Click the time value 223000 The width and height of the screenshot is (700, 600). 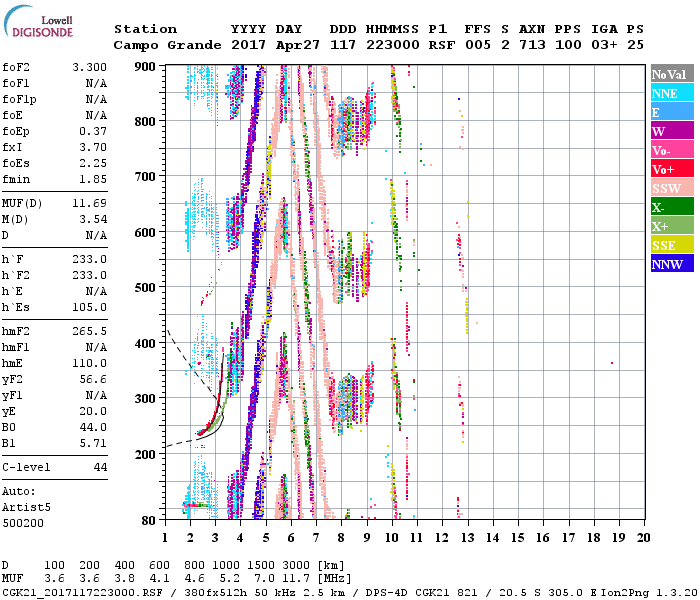tap(392, 45)
